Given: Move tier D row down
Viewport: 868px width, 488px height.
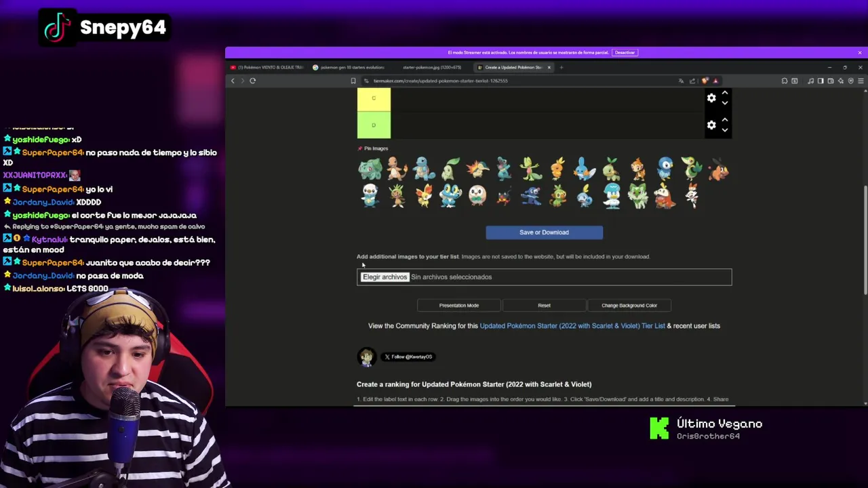Looking at the screenshot, I should coord(725,129).
